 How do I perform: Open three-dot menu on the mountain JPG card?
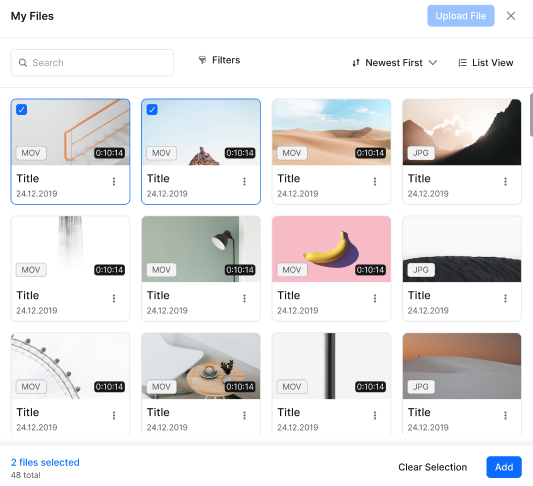point(505,181)
